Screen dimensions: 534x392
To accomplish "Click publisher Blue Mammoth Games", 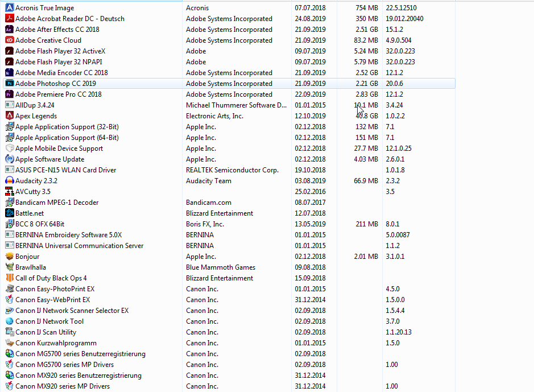I will (x=221, y=267).
